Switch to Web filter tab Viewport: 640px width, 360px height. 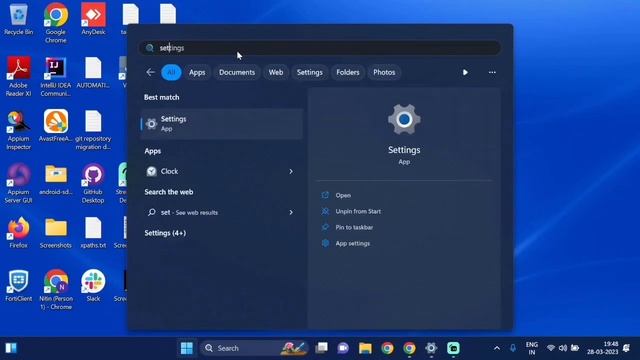[276, 72]
